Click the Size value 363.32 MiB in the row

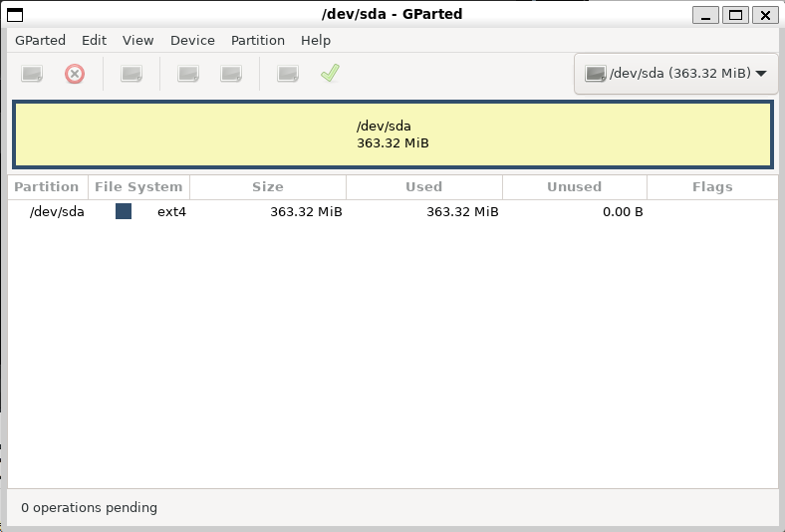tap(306, 212)
